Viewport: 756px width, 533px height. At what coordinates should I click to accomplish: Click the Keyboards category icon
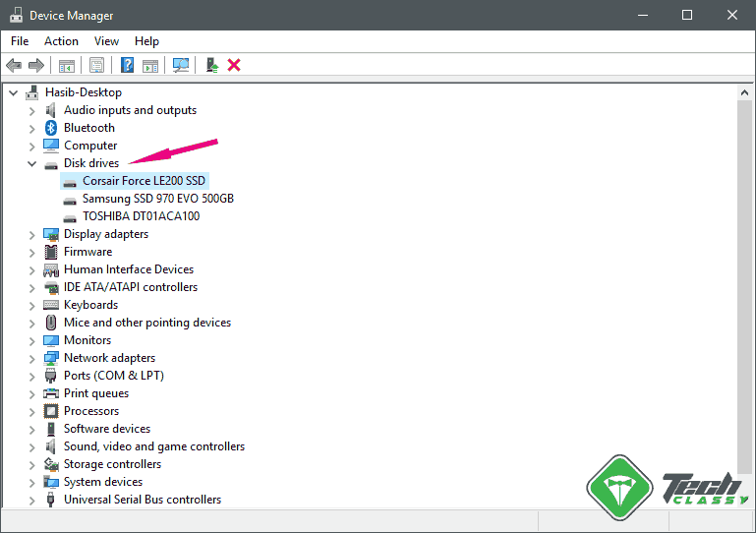pos(50,305)
